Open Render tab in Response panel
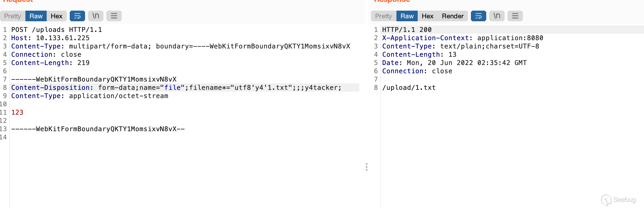 tap(453, 16)
